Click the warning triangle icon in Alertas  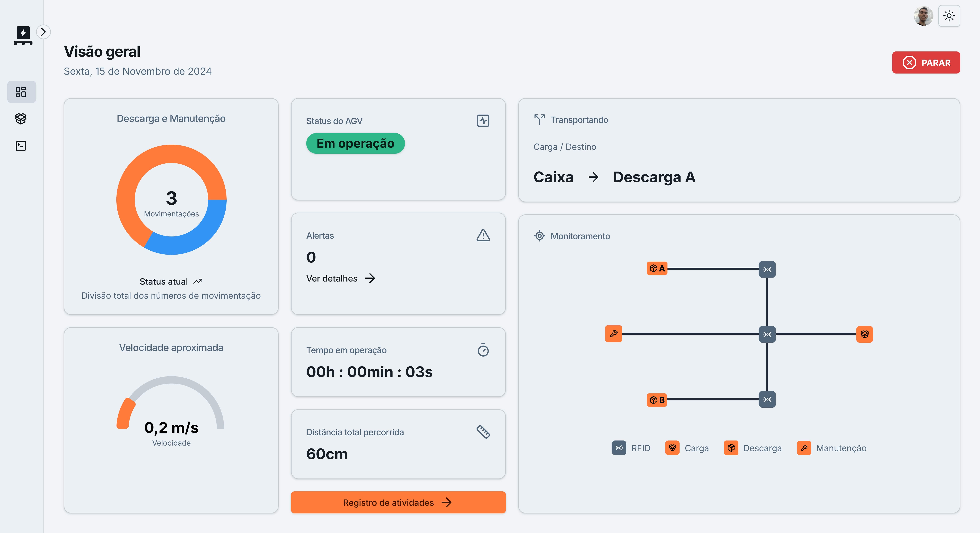tap(483, 236)
